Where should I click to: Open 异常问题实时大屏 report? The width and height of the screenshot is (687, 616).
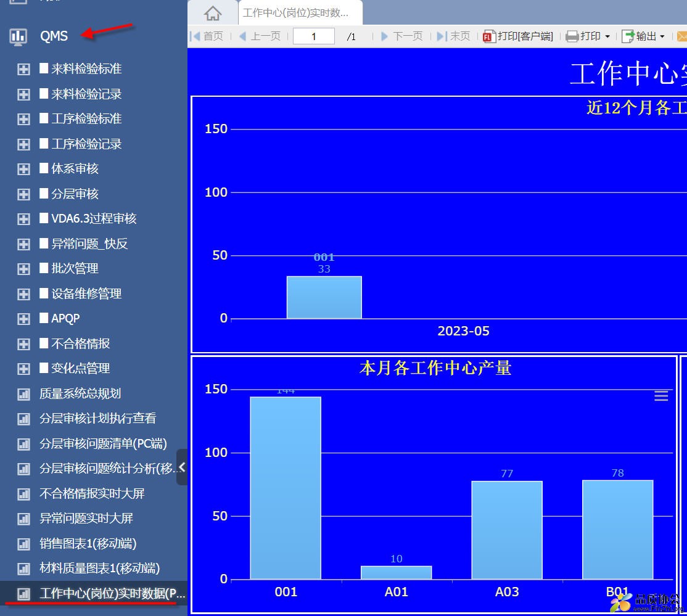click(86, 519)
